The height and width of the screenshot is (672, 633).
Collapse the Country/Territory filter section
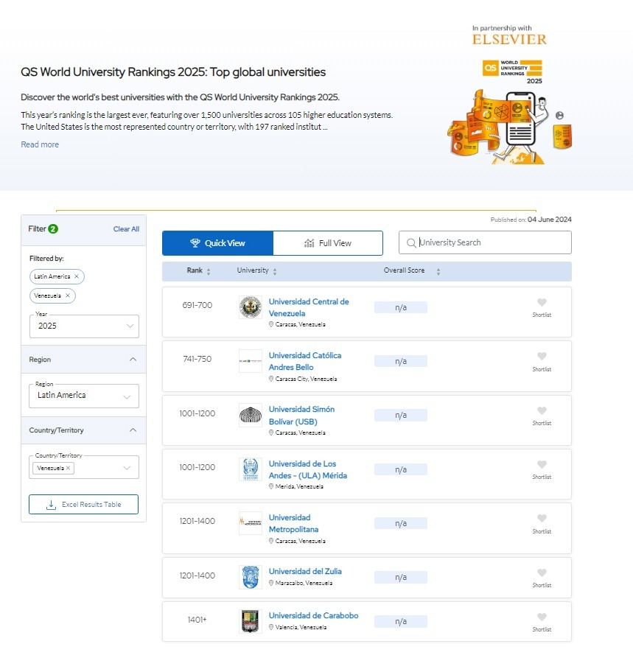(133, 430)
